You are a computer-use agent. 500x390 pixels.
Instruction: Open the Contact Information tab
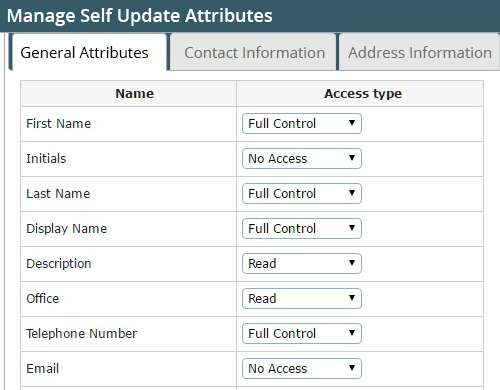click(x=254, y=52)
